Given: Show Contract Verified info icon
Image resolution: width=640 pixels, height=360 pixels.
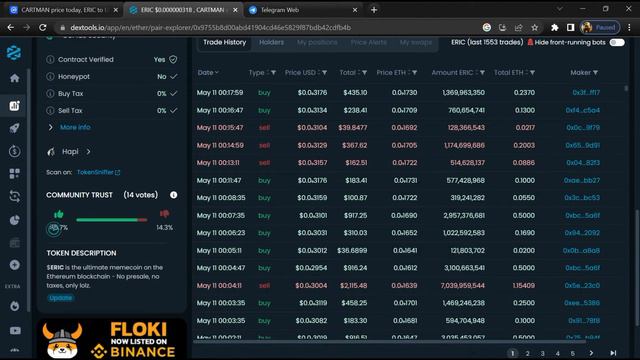Looking at the screenshot, I should click(50, 60).
